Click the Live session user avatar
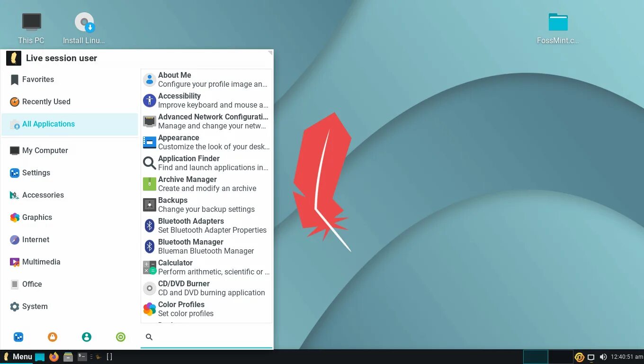644x364 pixels. coord(14,58)
